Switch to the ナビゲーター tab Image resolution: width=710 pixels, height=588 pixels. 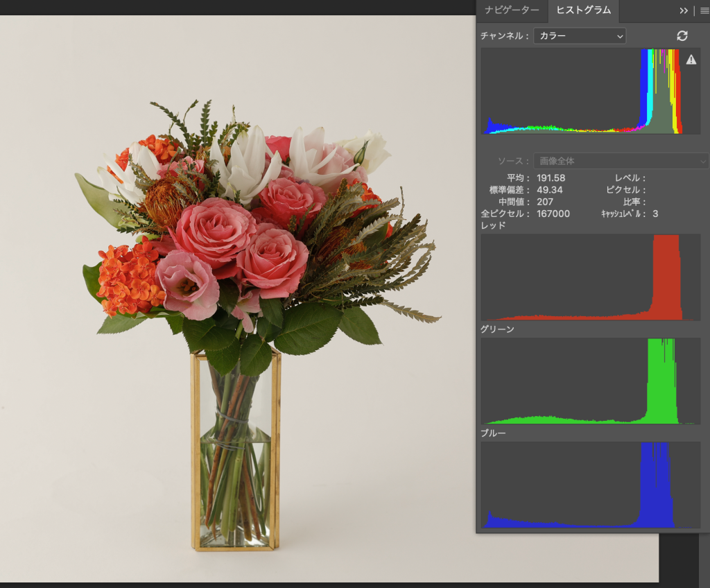click(512, 10)
